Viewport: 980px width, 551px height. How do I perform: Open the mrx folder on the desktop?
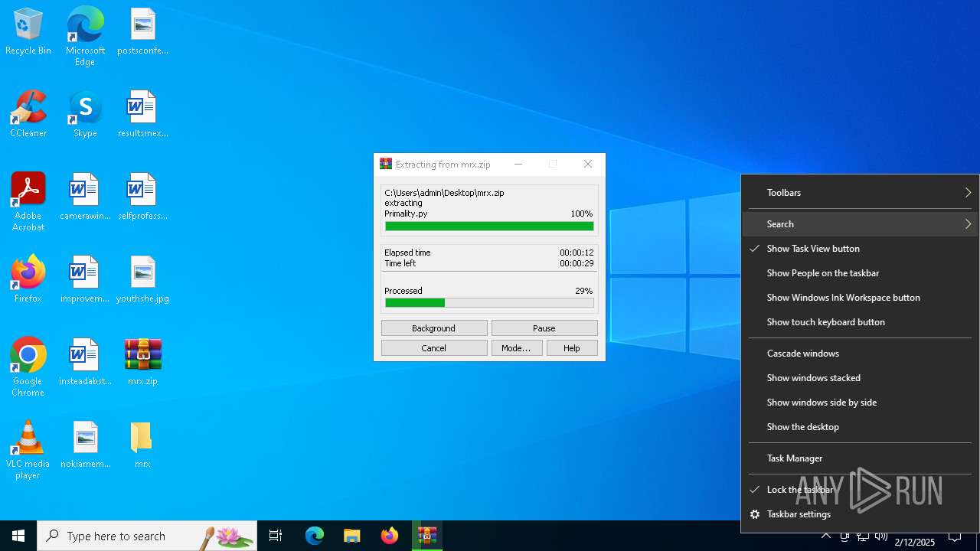[x=142, y=445]
